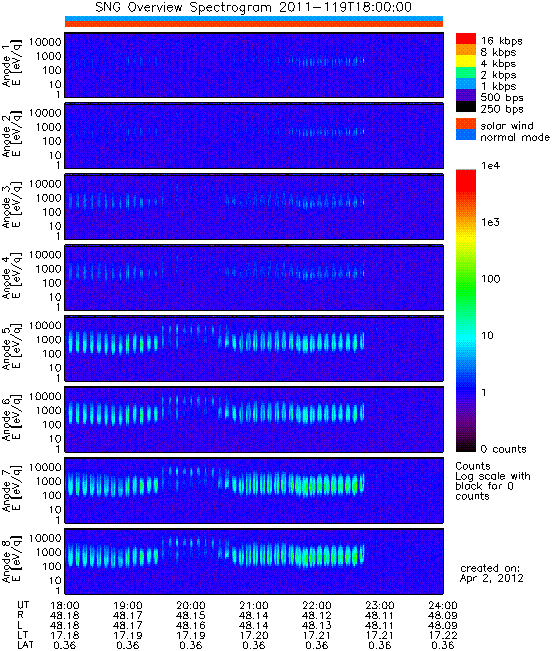The height and width of the screenshot is (651, 552).
Task: Click the SNG Overview Spectrogram title
Action: tap(254, 7)
